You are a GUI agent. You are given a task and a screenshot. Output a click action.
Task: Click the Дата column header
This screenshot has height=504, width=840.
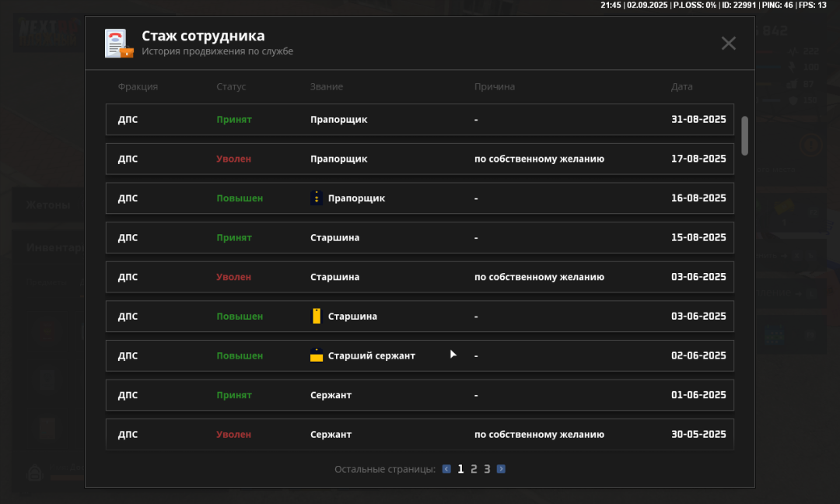[681, 87]
